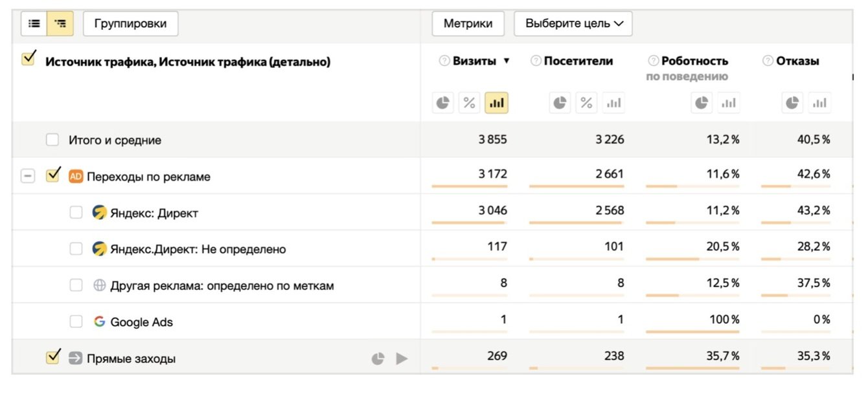Tick the Итого и средние checkbox

tap(52, 140)
